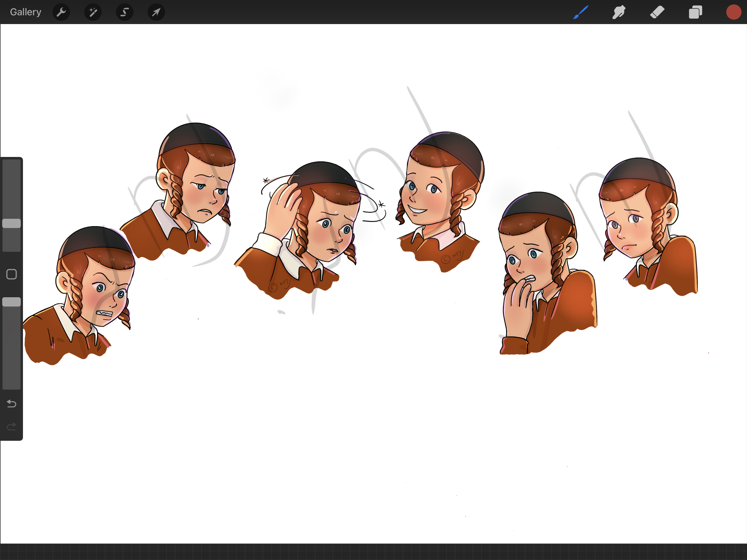Activate the Transform arrow tool
This screenshot has height=560, width=747.
(x=156, y=13)
